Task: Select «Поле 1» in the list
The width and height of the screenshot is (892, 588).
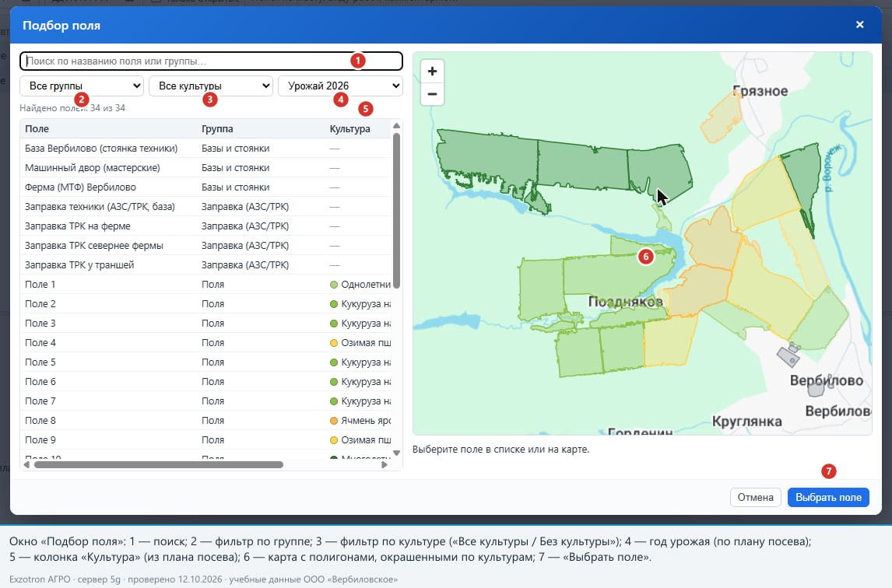Action: click(205, 285)
